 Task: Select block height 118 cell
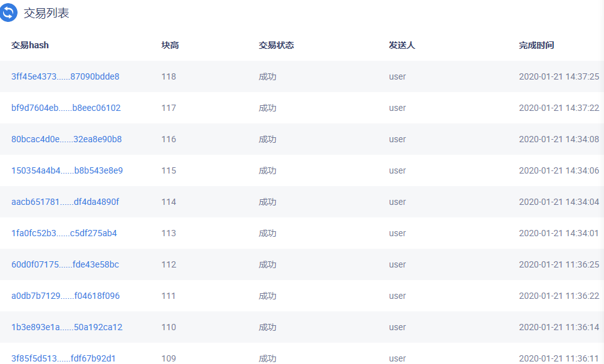coord(169,76)
